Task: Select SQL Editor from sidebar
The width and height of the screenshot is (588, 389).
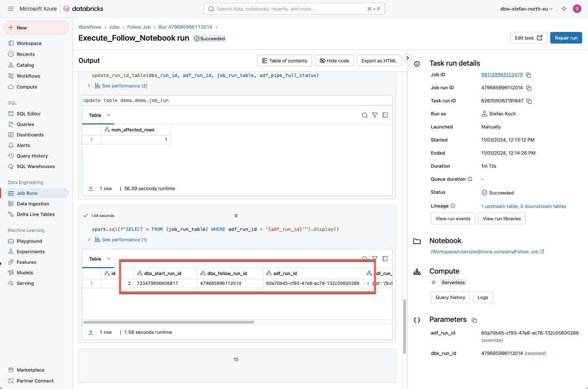Action: [x=29, y=114]
